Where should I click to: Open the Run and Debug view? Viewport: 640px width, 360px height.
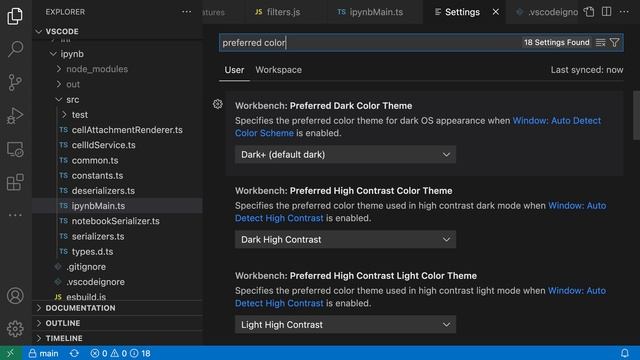tap(15, 116)
